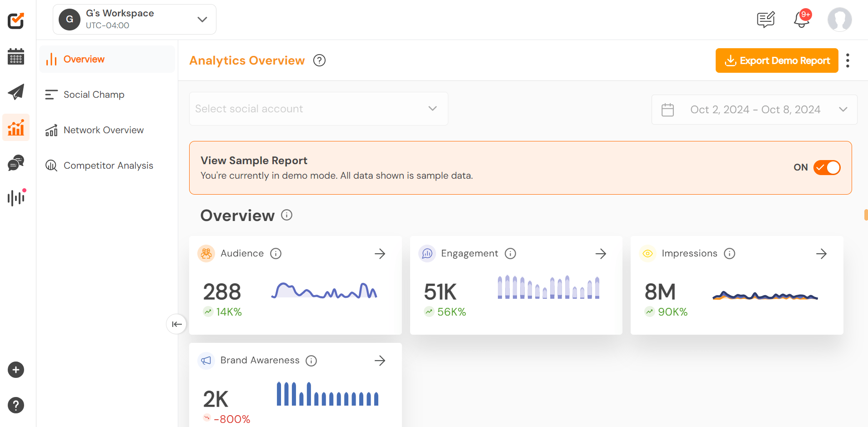This screenshot has height=427, width=868.
Task: Click the orange page scrollbar thumb
Action: tap(866, 215)
